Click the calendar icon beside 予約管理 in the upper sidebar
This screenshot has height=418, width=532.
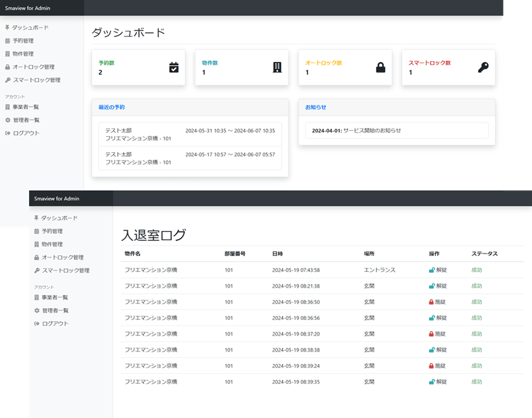click(7, 41)
